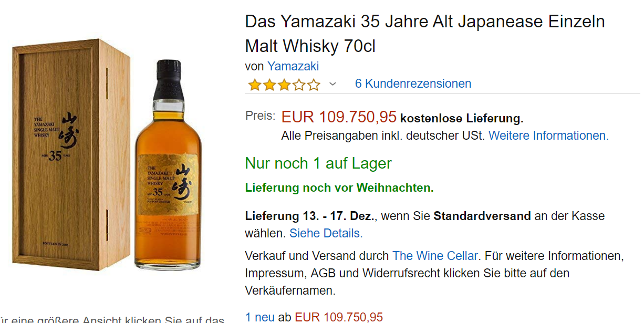Click the fifth empty rating star
This screenshot has height=323, width=644.
click(x=314, y=85)
